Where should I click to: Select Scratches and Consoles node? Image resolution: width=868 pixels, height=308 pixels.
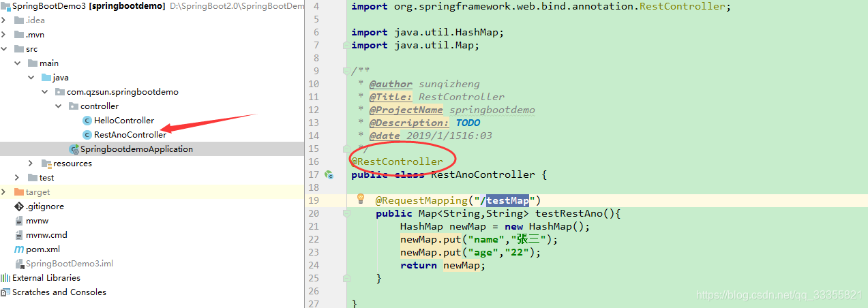click(59, 292)
